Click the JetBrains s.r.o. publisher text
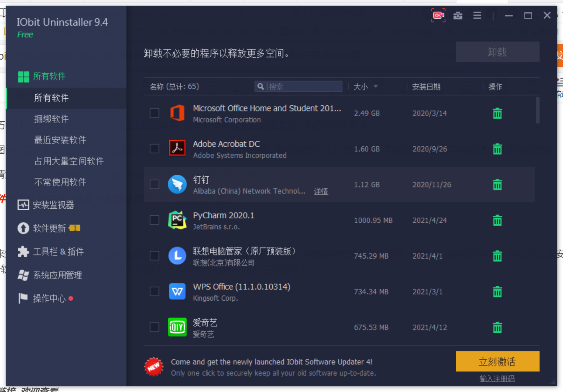The width and height of the screenshot is (563, 392). (217, 227)
